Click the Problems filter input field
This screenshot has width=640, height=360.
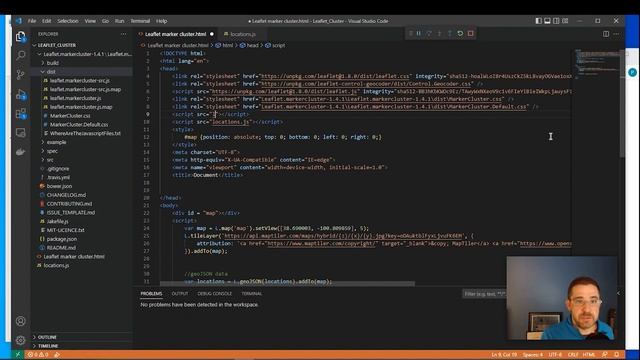[484, 294]
